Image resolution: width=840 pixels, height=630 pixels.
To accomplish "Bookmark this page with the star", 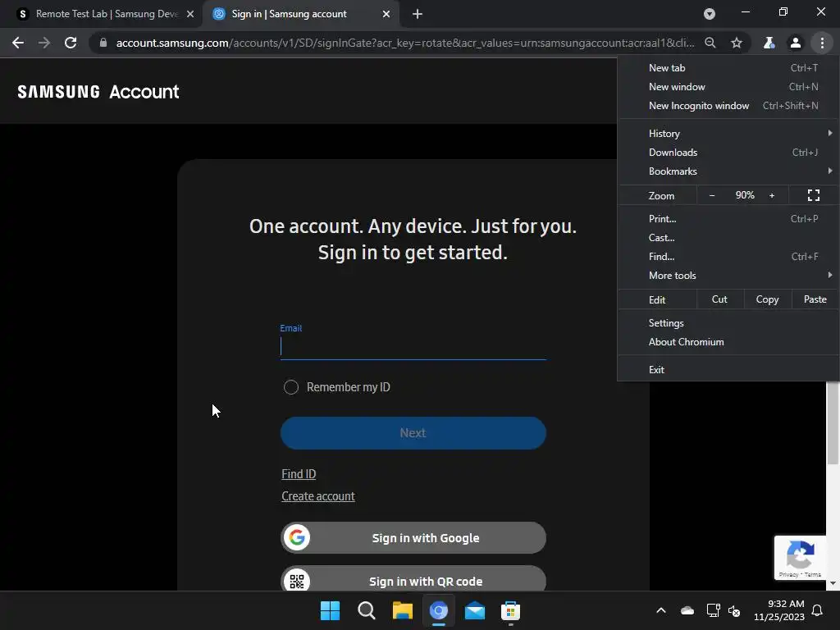I will pos(737,43).
